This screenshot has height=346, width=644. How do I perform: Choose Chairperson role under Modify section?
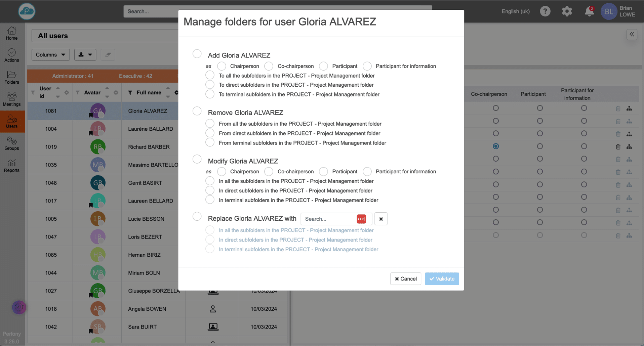[222, 172]
